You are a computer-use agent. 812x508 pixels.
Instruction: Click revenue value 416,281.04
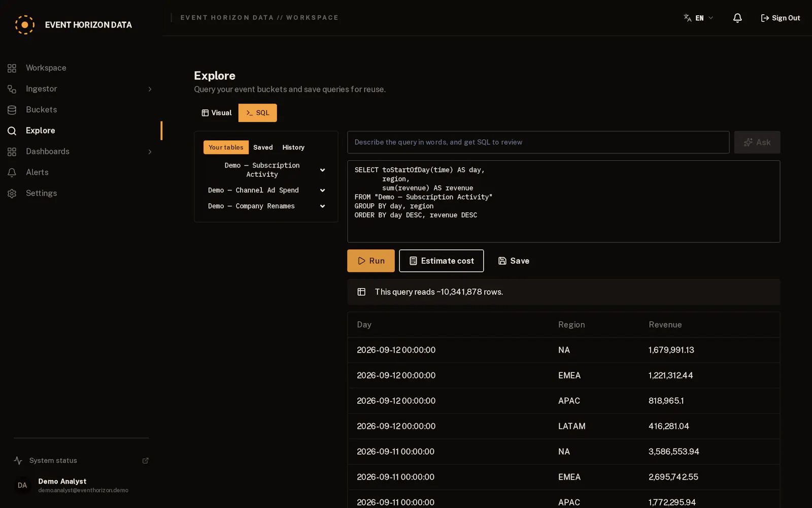click(x=668, y=426)
